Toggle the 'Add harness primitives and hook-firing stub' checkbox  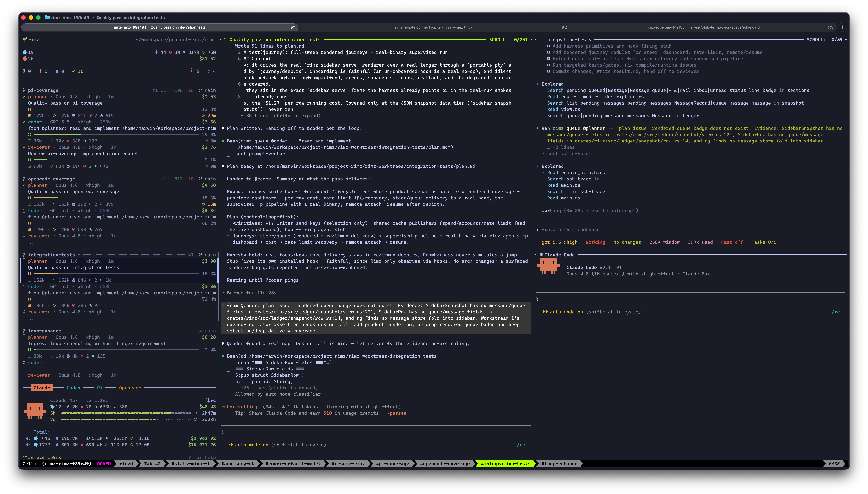click(549, 46)
